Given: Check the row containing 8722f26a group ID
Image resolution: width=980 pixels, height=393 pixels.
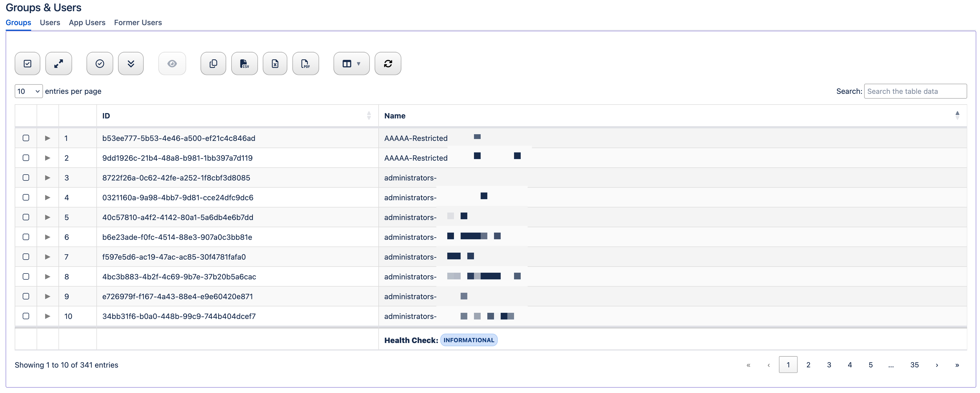Looking at the screenshot, I should 26,178.
